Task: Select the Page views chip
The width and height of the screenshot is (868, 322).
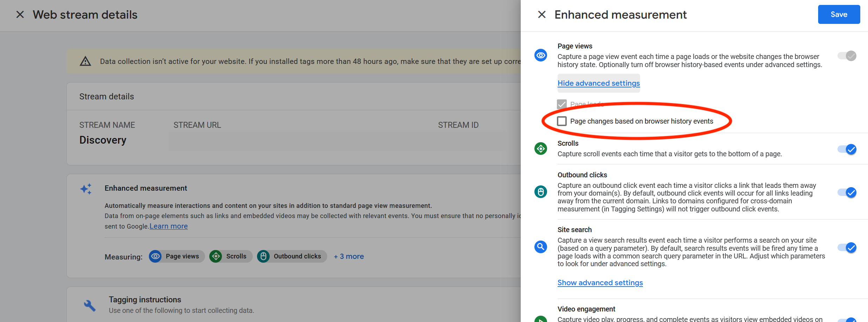Action: pos(177,256)
